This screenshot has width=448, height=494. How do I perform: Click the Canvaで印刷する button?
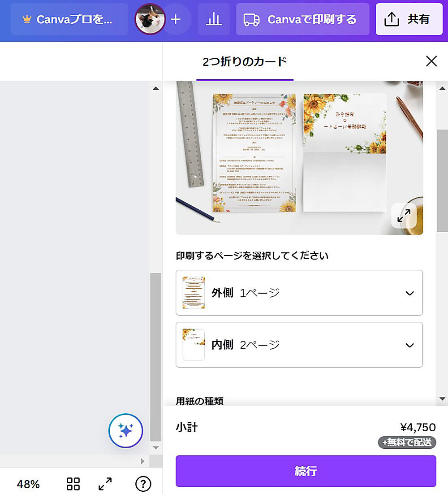click(302, 19)
